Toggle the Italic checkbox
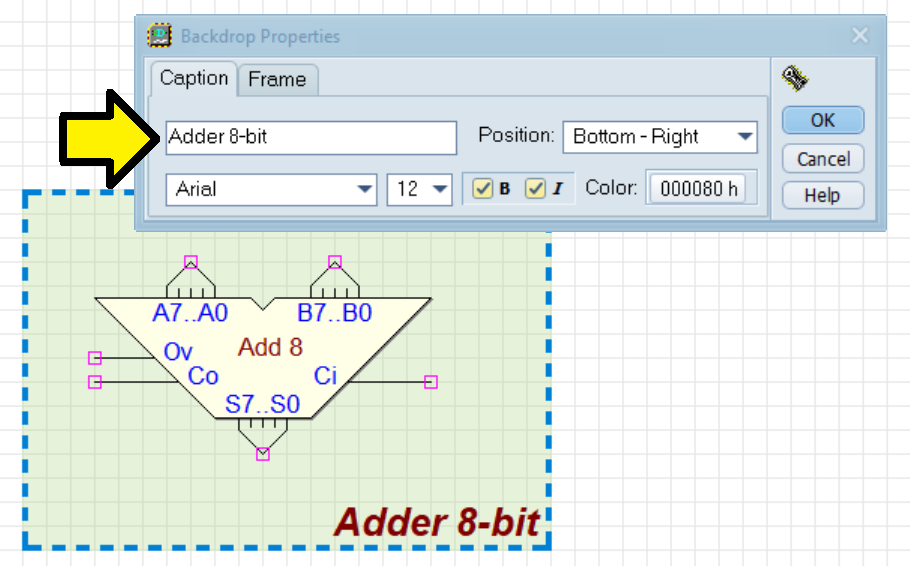The height and width of the screenshot is (566, 910). tap(535, 189)
